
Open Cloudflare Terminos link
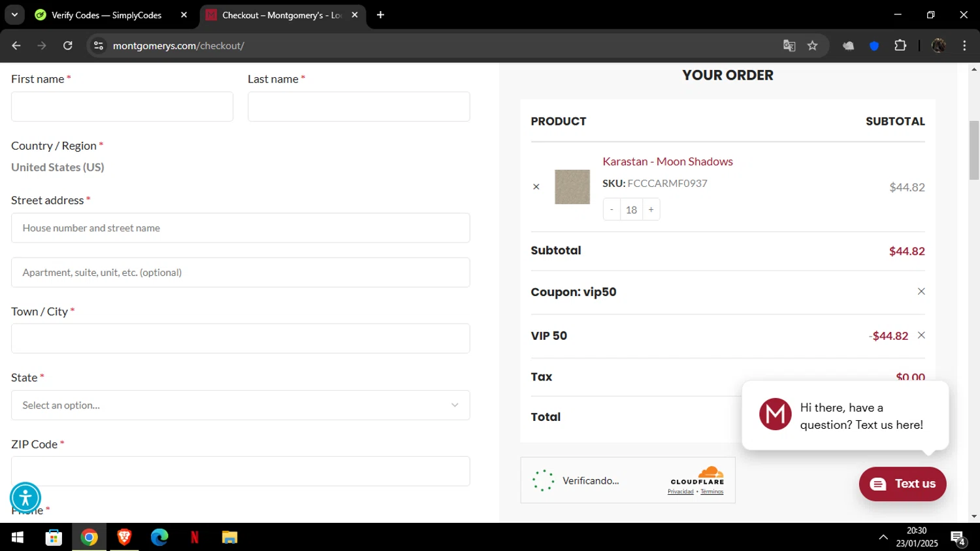click(712, 492)
